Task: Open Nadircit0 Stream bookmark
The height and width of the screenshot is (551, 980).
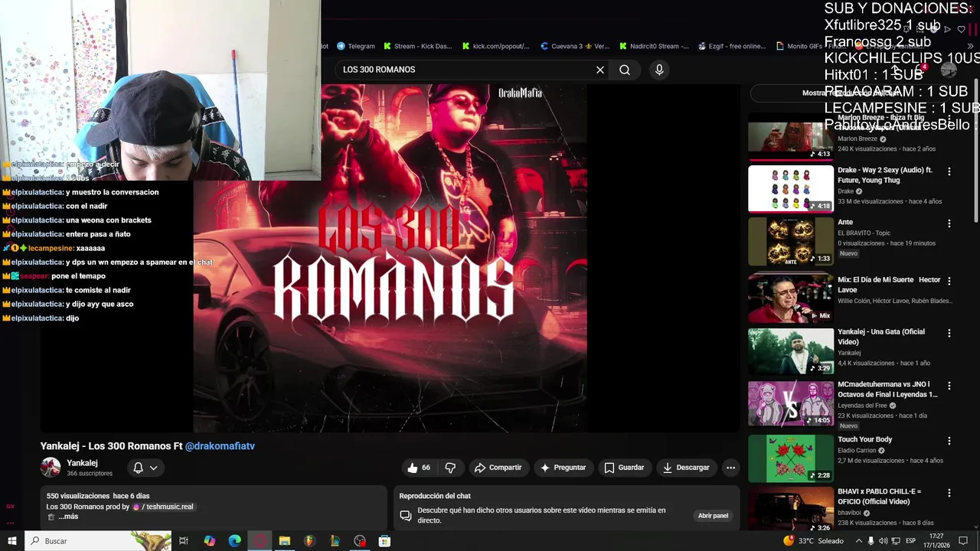Action: click(655, 46)
